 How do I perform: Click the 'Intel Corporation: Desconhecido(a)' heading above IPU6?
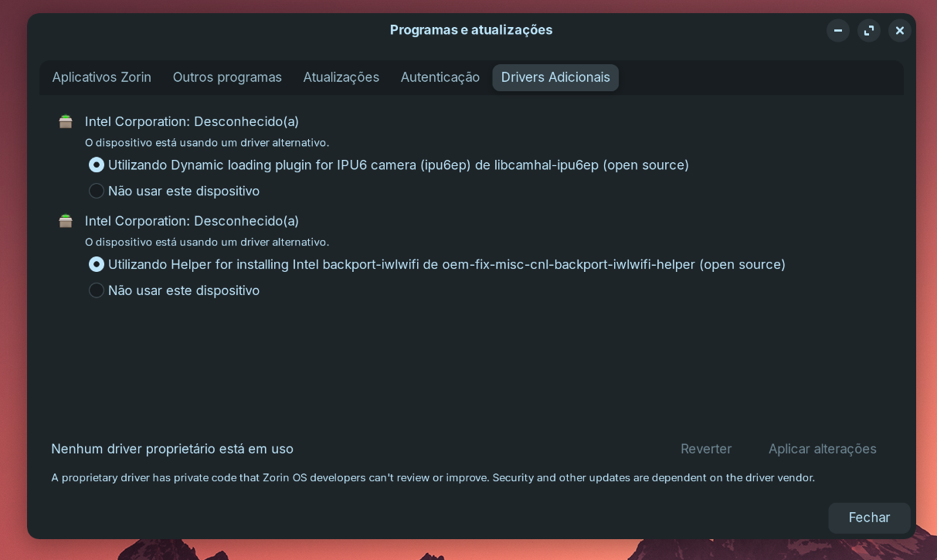point(192,121)
